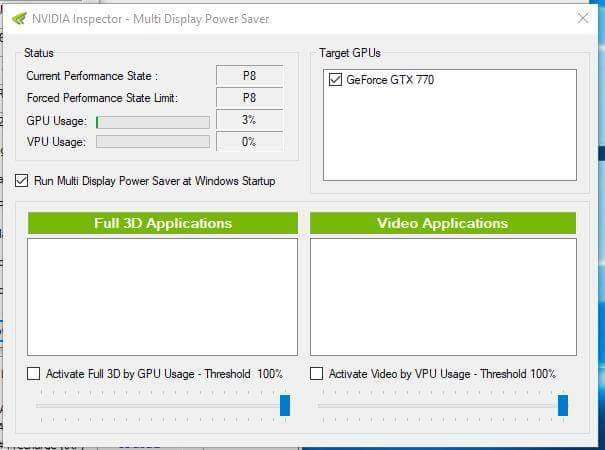This screenshot has height=450, width=605.
Task: Uncheck the GeForce GTX 770 target GPU
Action: pyautogui.click(x=335, y=80)
